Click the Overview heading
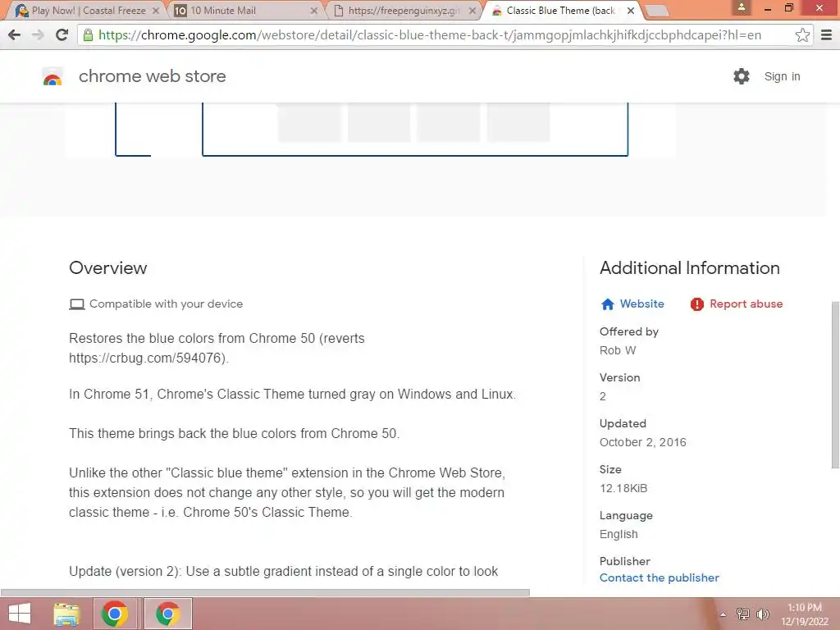 click(107, 268)
